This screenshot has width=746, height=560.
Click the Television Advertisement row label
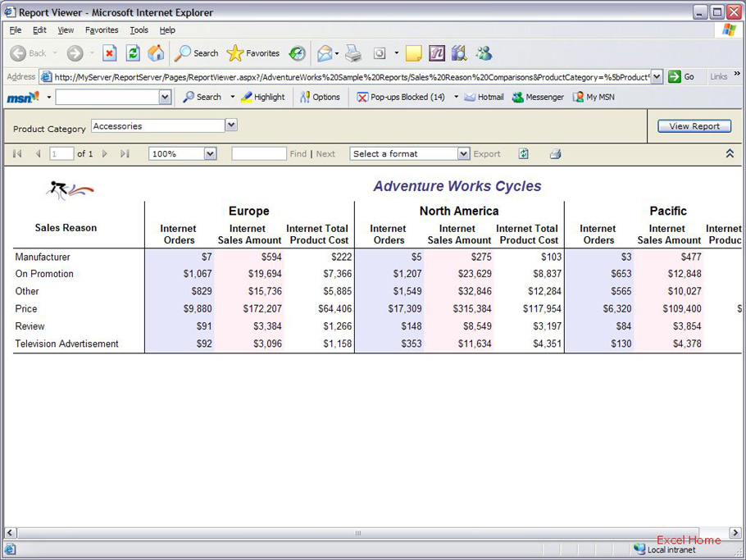point(66,344)
